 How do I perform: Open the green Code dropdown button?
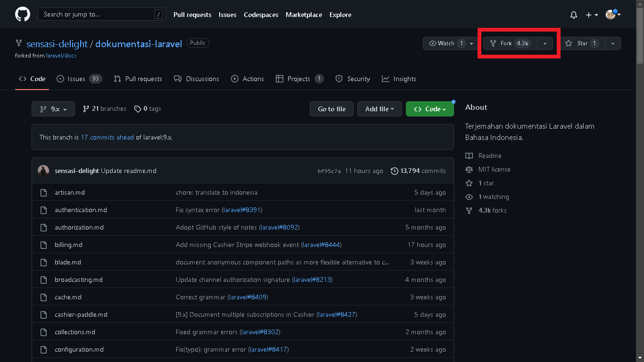click(430, 109)
